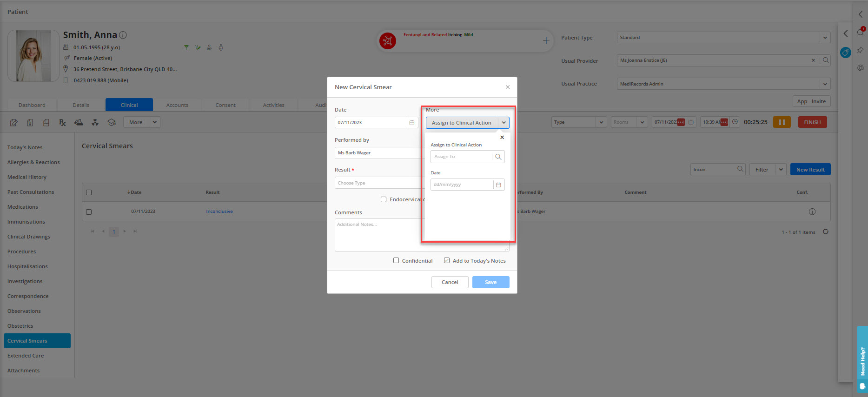Open calendar picker for smear Date field

(x=412, y=123)
